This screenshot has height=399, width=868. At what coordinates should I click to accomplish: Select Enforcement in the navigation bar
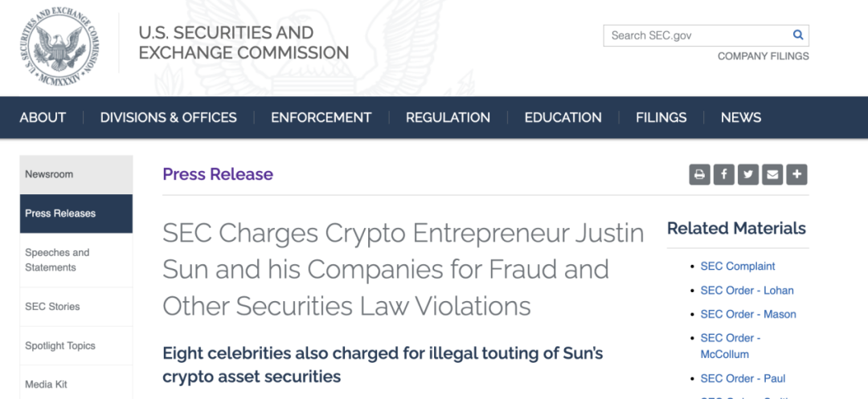pyautogui.click(x=321, y=117)
